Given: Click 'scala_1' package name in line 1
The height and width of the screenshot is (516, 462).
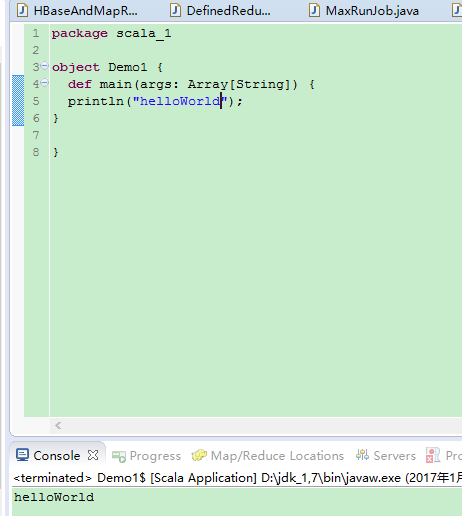Looking at the screenshot, I should (144, 34).
